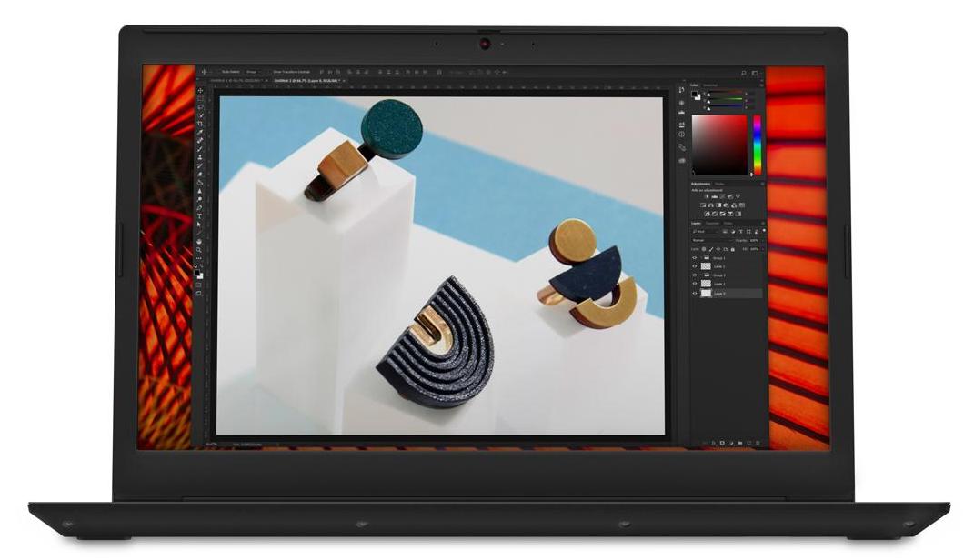The width and height of the screenshot is (974, 560).
Task: Select the Zoom tool magnifier
Action: 200,248
